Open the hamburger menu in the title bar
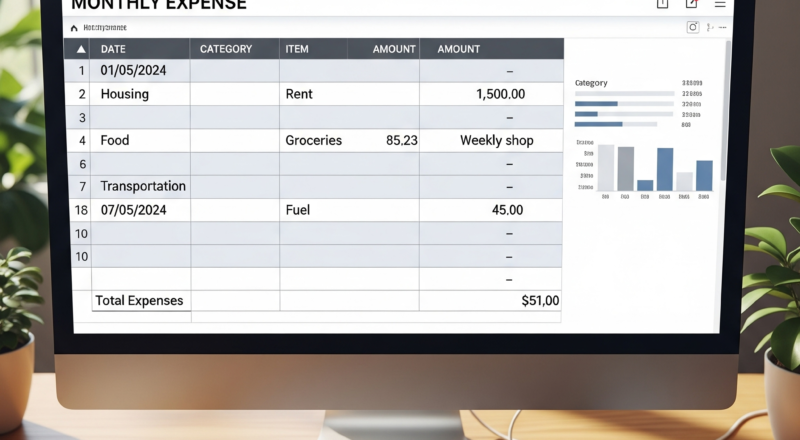Image resolution: width=800 pixels, height=440 pixels. click(720, 4)
